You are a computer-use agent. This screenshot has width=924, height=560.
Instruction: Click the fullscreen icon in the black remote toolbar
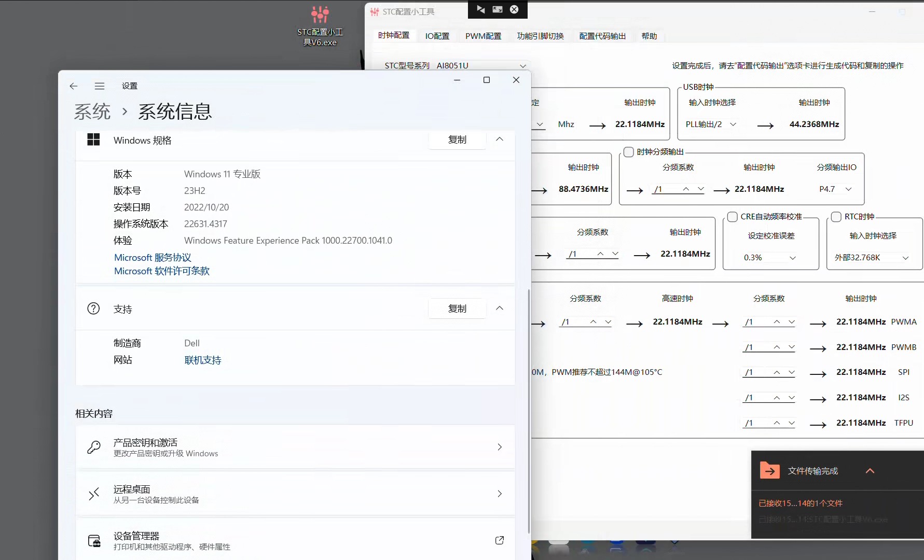click(x=498, y=9)
